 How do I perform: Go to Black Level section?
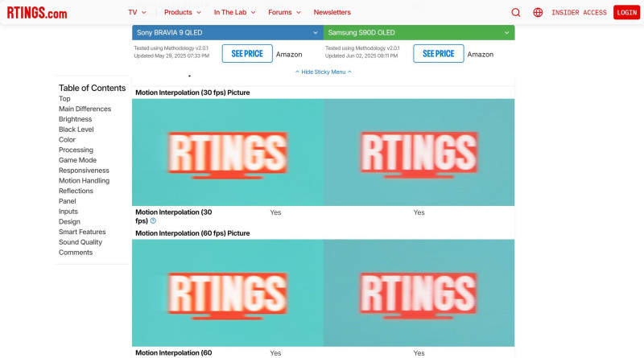pos(76,130)
